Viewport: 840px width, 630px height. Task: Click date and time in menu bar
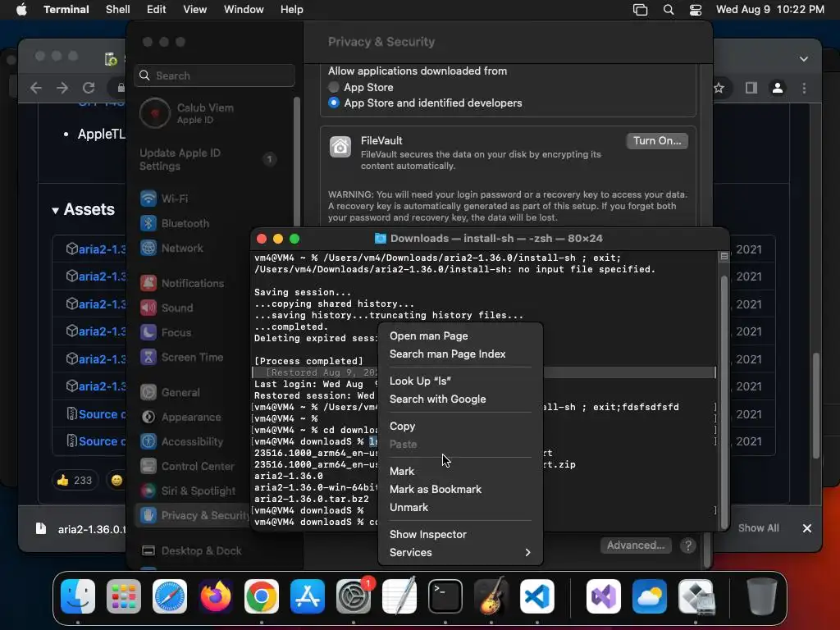tap(769, 10)
